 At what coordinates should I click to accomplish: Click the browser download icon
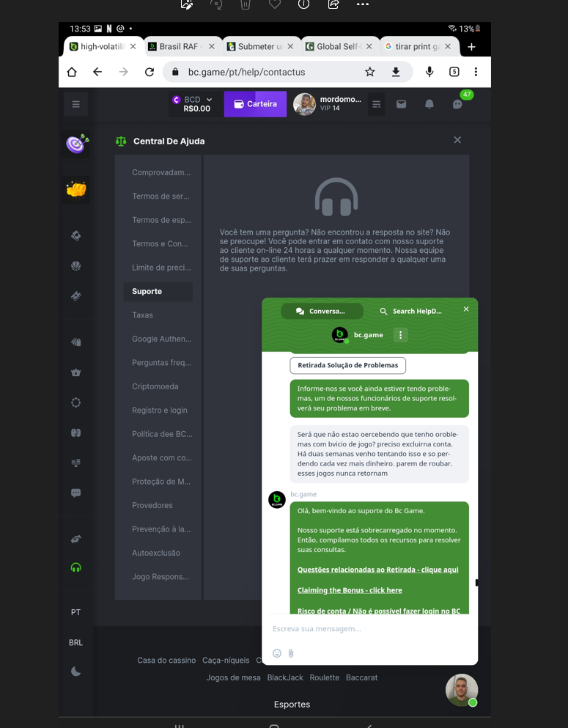[x=395, y=72]
